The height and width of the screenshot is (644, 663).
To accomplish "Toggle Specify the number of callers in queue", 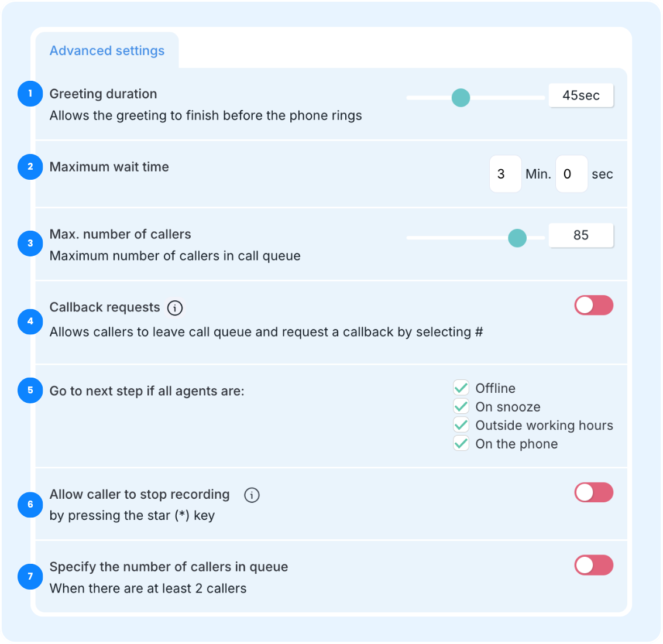I will [x=593, y=566].
